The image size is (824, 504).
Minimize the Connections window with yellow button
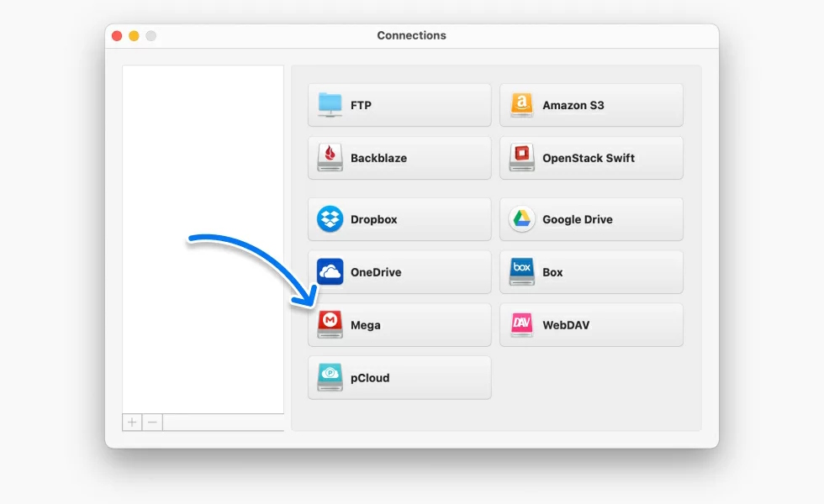(133, 36)
